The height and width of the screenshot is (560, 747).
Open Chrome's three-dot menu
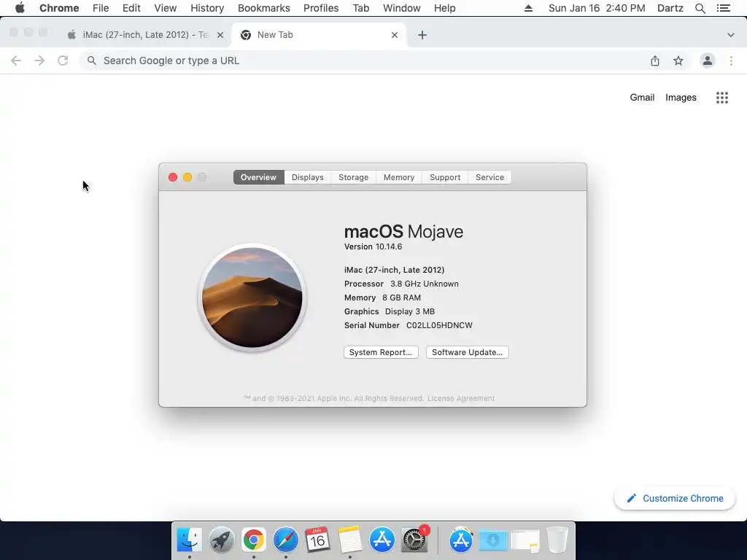[731, 61]
